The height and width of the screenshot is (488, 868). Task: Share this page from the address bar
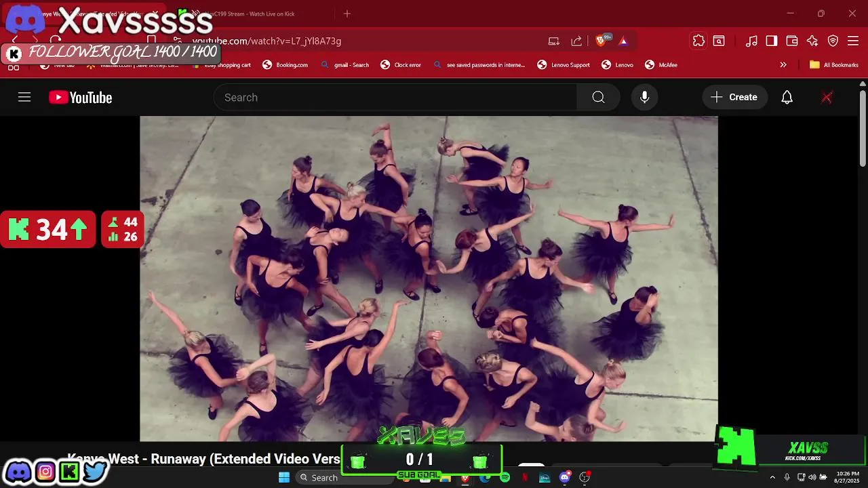coord(576,41)
